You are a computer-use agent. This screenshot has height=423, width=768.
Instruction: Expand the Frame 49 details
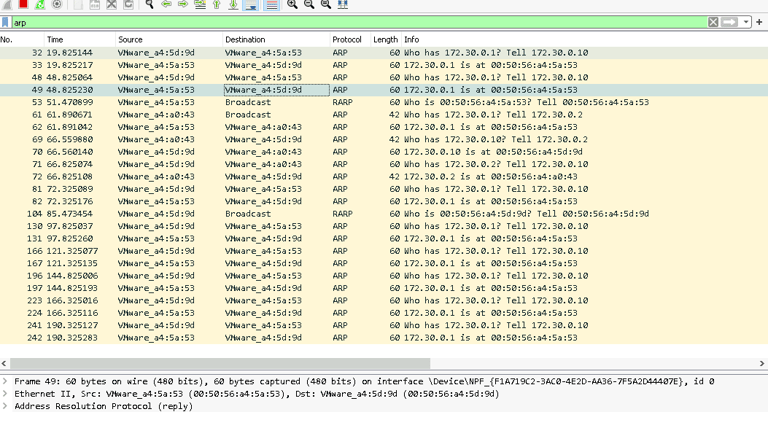pos(5,381)
